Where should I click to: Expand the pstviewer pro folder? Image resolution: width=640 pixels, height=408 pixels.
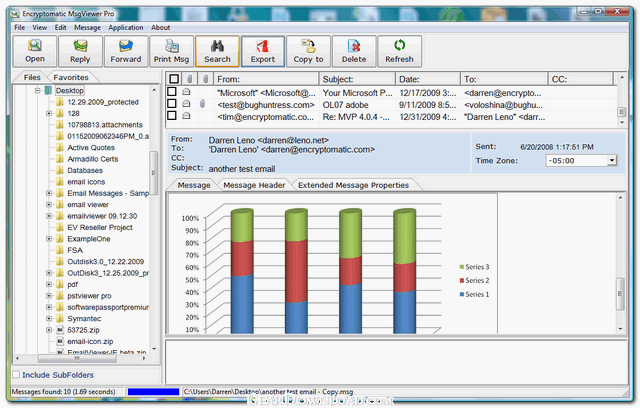point(49,296)
